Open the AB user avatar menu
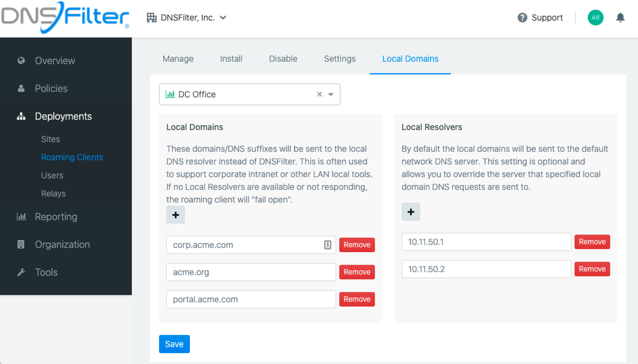Screen dimensions: 638x364 (x=595, y=18)
